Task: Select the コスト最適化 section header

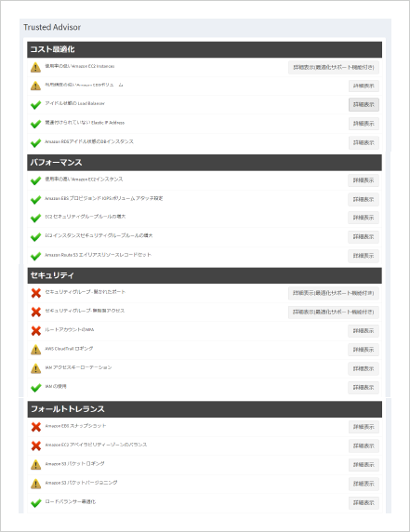Action: pyautogui.click(x=205, y=49)
